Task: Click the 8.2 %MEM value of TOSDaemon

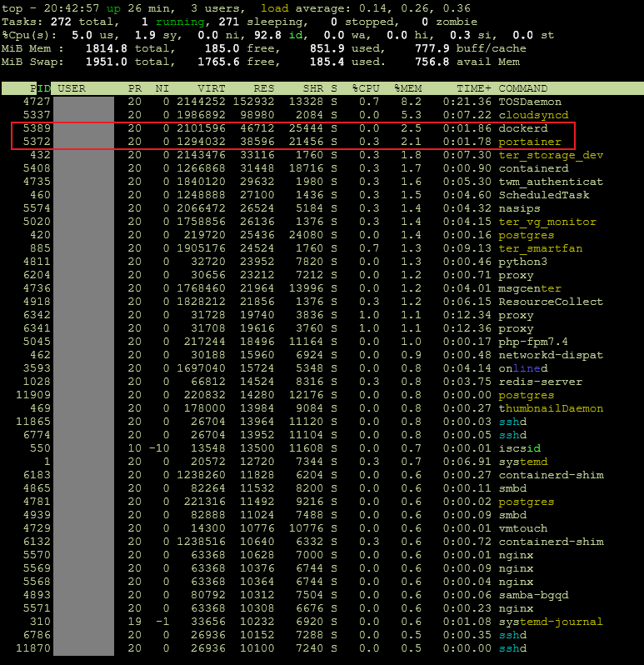Action: click(x=411, y=102)
